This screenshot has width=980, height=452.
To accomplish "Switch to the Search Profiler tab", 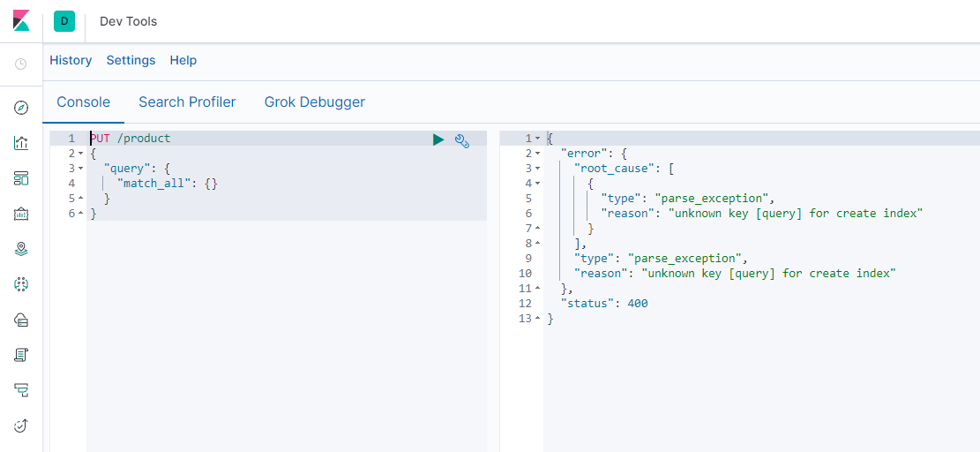I will pyautogui.click(x=187, y=102).
